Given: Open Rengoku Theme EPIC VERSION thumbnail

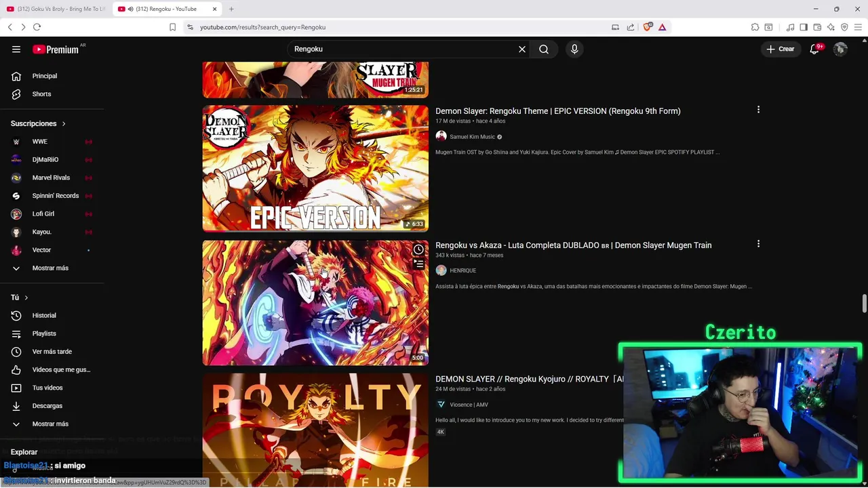Looking at the screenshot, I should pyautogui.click(x=315, y=168).
